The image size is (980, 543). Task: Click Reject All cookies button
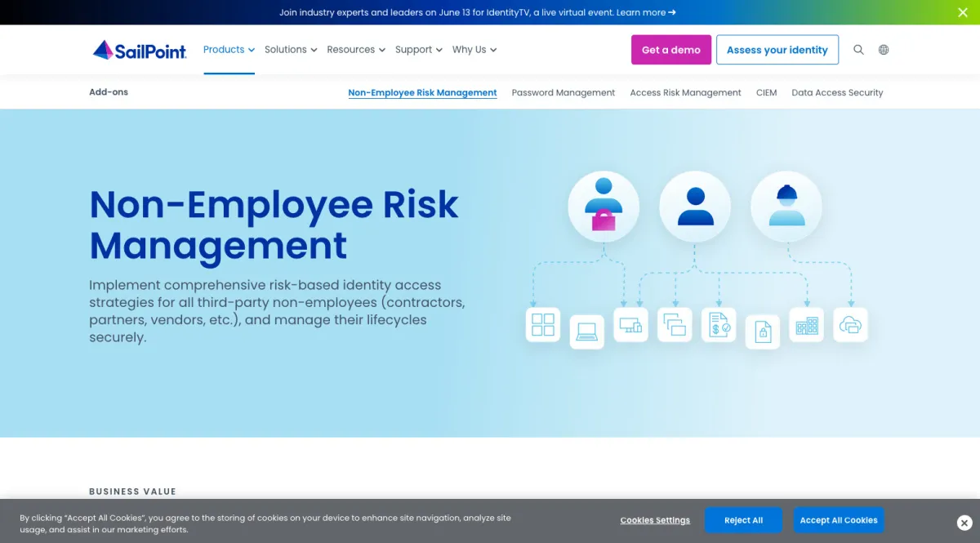(x=743, y=520)
